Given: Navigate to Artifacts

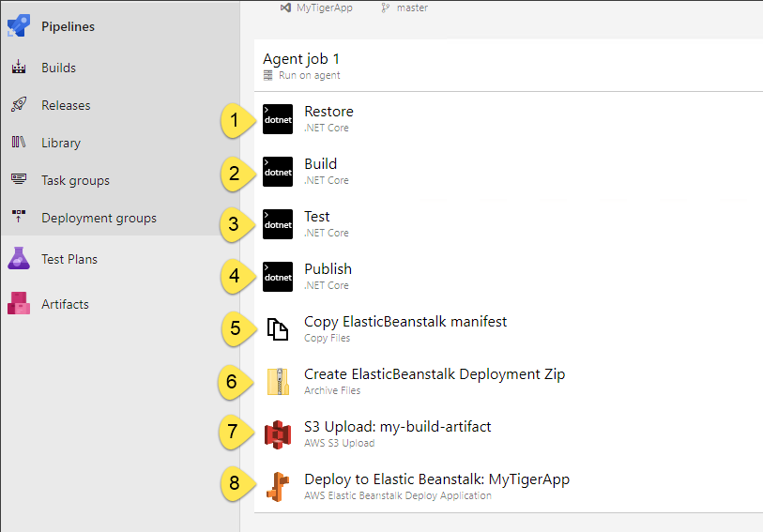Looking at the screenshot, I should (65, 304).
